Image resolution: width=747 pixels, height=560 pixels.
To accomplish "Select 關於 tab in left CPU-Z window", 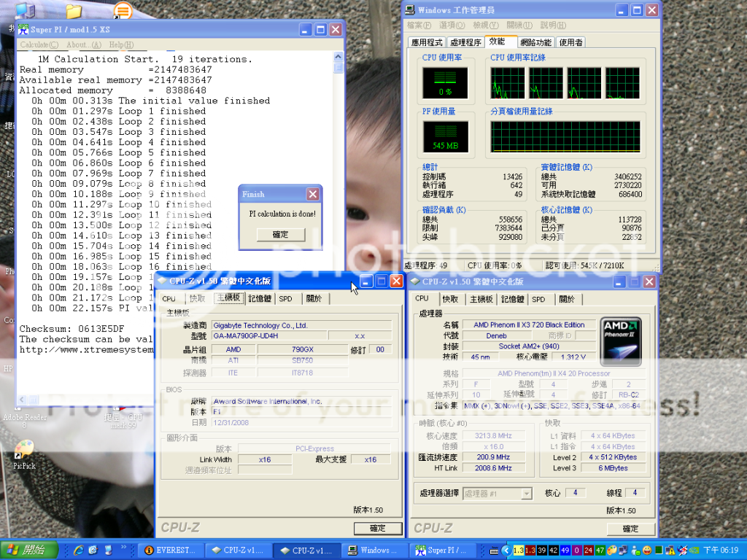I will [x=314, y=298].
